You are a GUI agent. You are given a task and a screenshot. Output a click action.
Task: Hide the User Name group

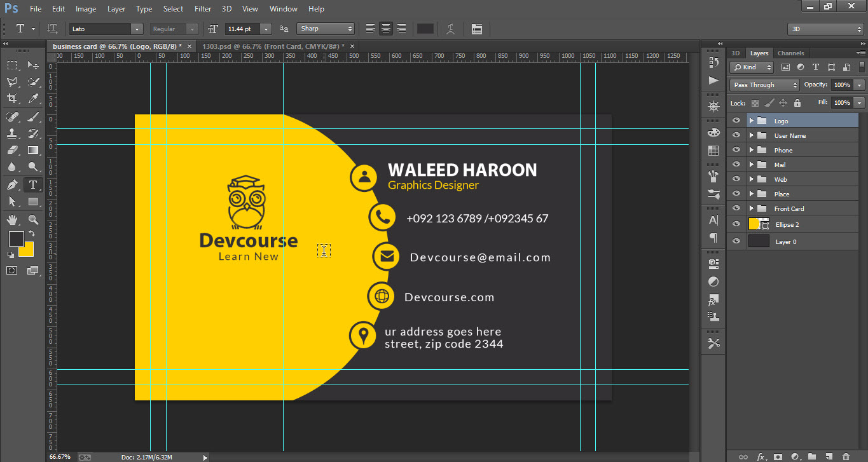click(736, 135)
